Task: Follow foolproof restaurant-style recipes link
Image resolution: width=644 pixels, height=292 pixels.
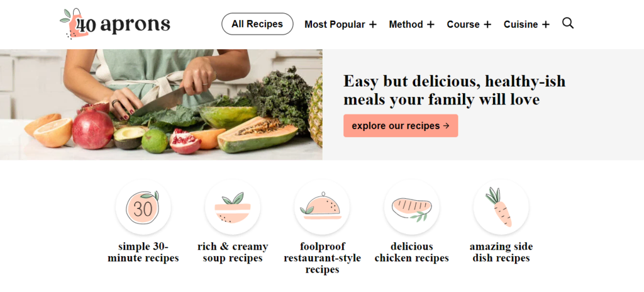Action: pyautogui.click(x=322, y=258)
